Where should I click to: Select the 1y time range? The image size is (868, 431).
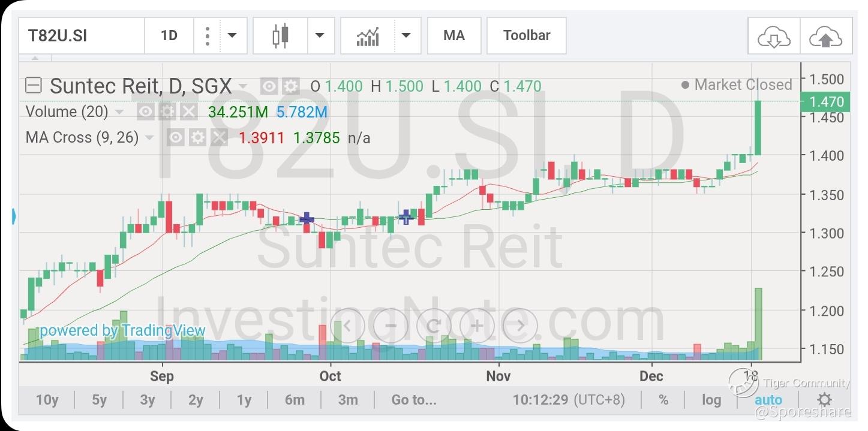coord(244,400)
